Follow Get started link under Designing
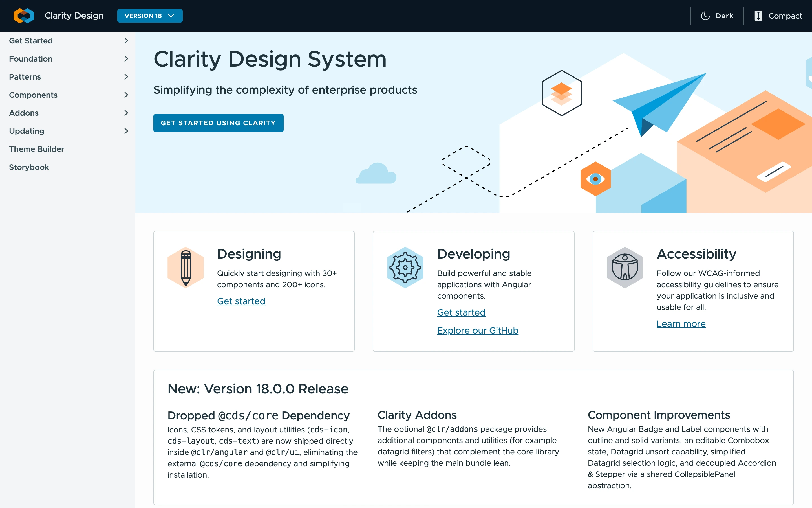This screenshot has width=812, height=508. 241,301
